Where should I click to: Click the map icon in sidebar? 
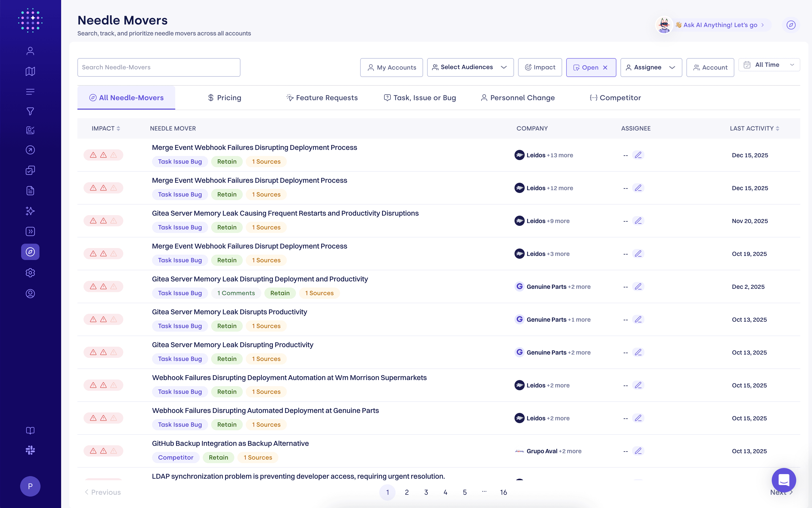click(x=30, y=71)
